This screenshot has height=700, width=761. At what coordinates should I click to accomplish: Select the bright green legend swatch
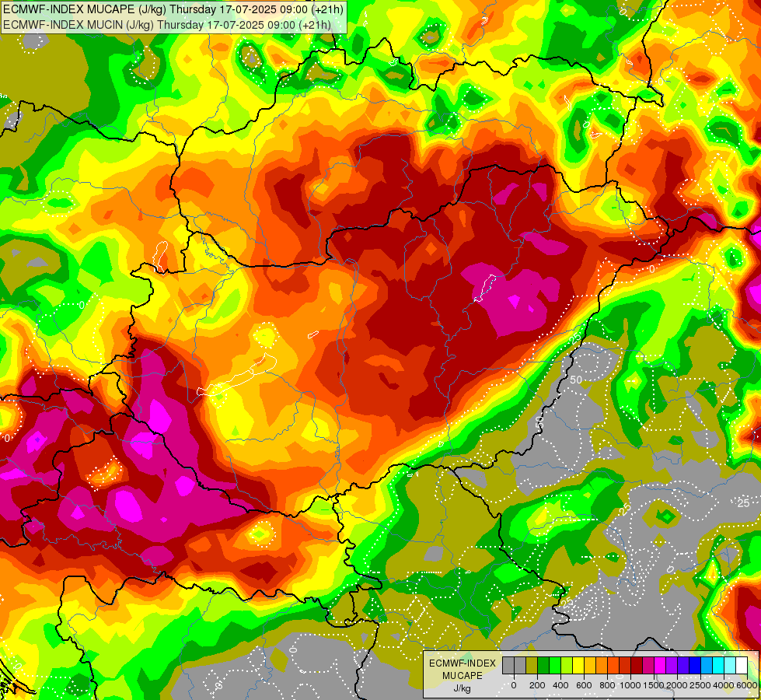555,665
